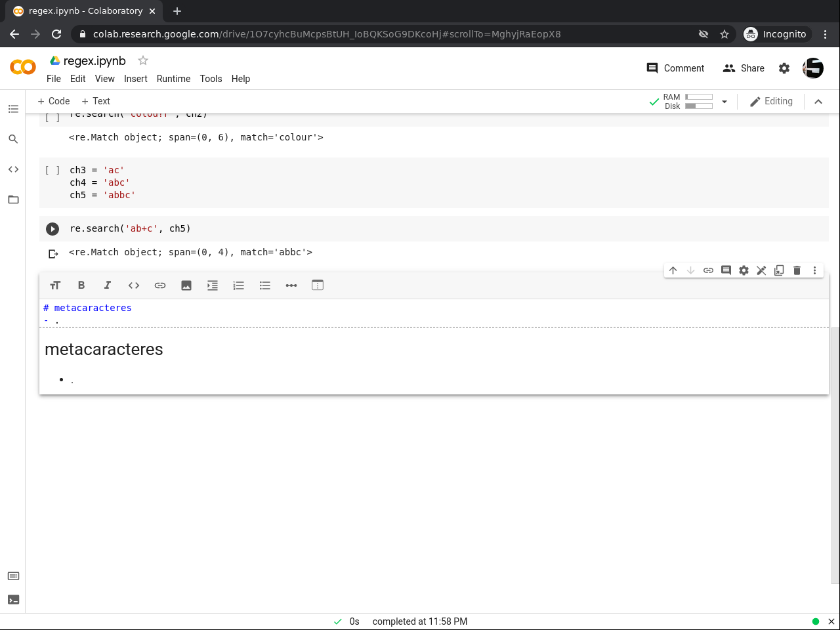Screen dimensions: 840x630
Task: Open the Comment panel
Action: 675,68
